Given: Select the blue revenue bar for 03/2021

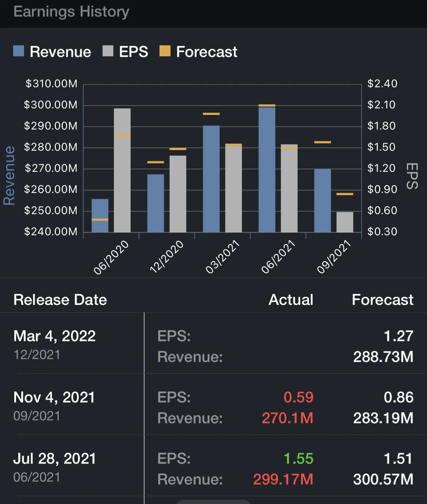Looking at the screenshot, I should (211, 179).
